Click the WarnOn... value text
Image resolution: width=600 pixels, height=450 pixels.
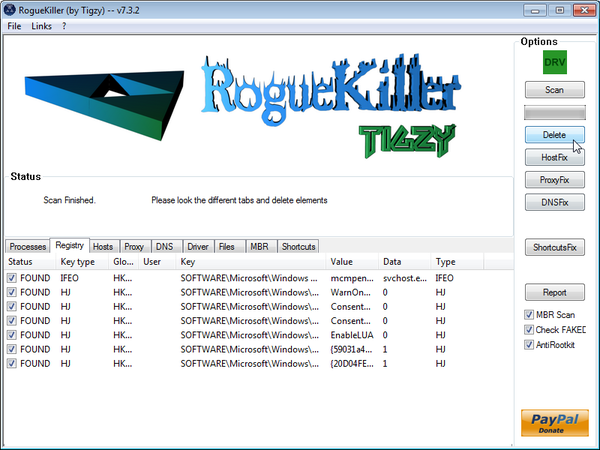click(x=351, y=292)
